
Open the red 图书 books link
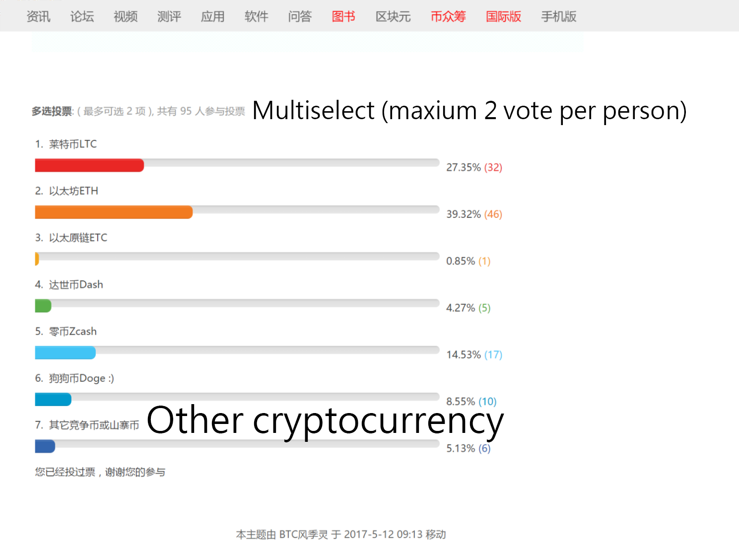pyautogui.click(x=343, y=16)
